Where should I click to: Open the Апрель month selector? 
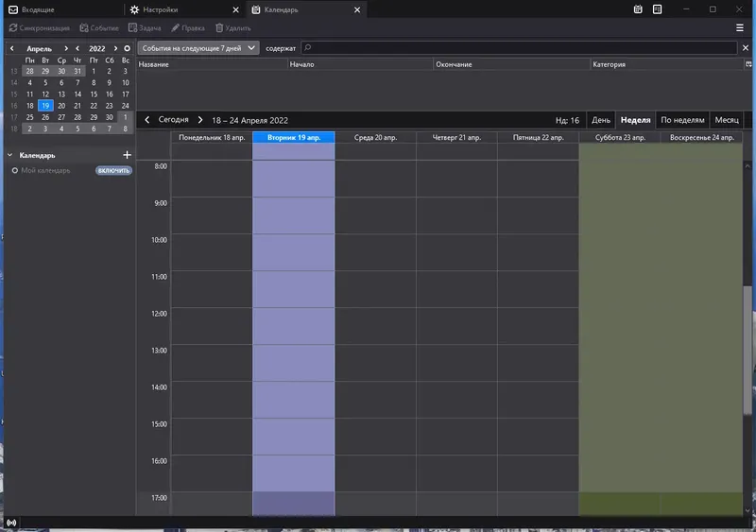pos(39,49)
